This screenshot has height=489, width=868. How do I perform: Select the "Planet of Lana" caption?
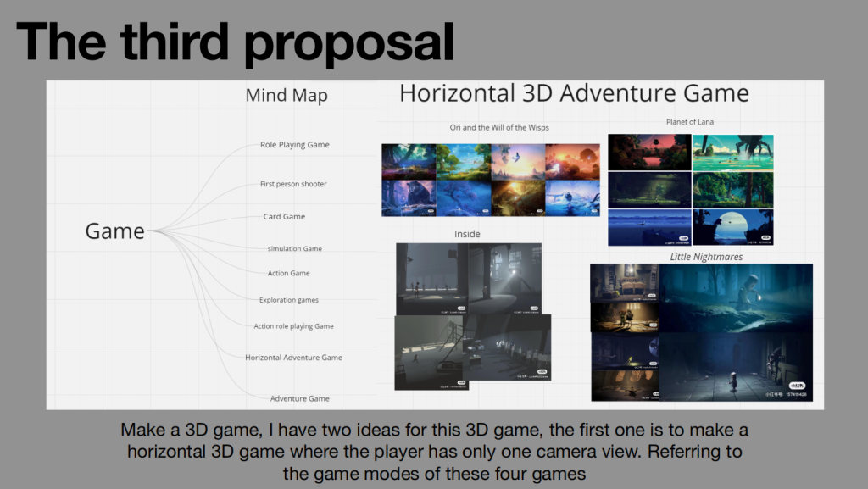click(x=690, y=122)
